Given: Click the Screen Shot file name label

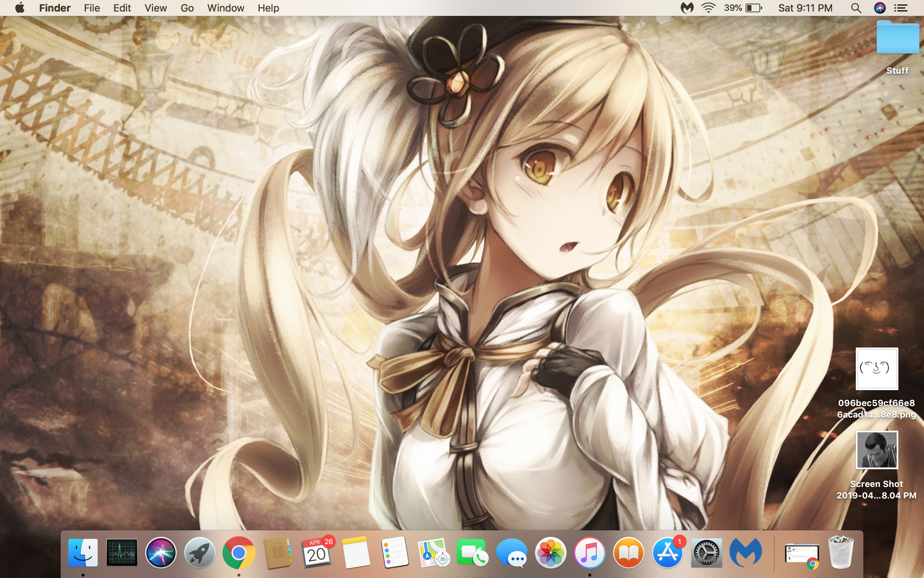Looking at the screenshot, I should (x=876, y=490).
